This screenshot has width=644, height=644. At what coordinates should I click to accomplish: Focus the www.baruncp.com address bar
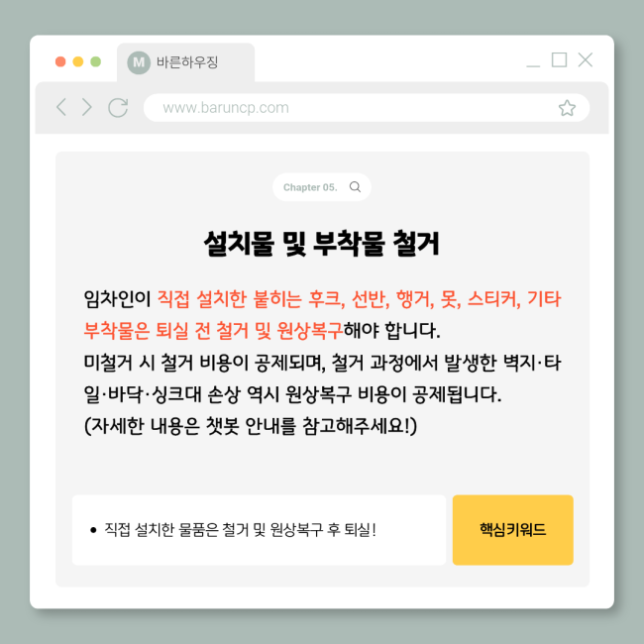click(x=367, y=108)
